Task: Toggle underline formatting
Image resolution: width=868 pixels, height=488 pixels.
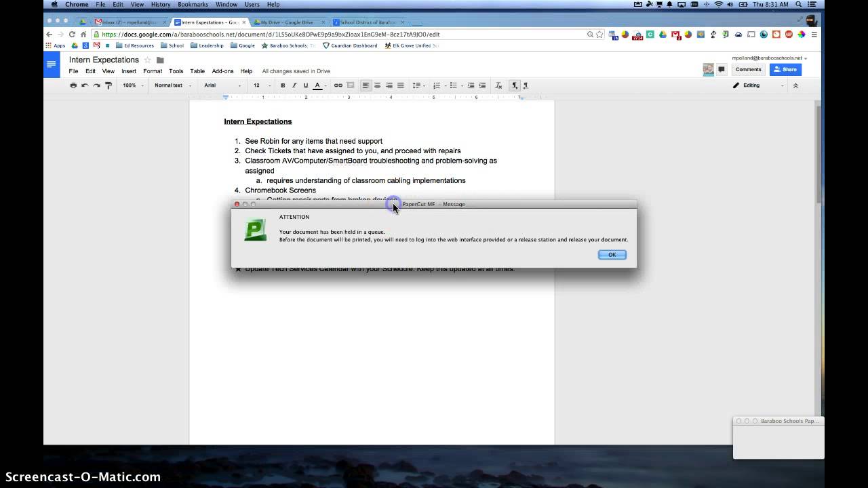Action: tap(305, 85)
